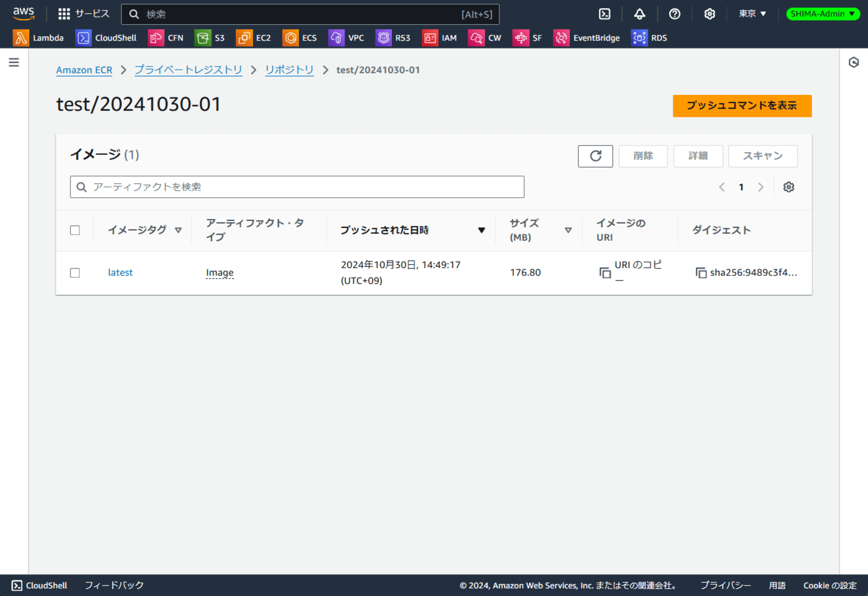Go to previous page arrow
The width and height of the screenshot is (868, 596).
[722, 187]
